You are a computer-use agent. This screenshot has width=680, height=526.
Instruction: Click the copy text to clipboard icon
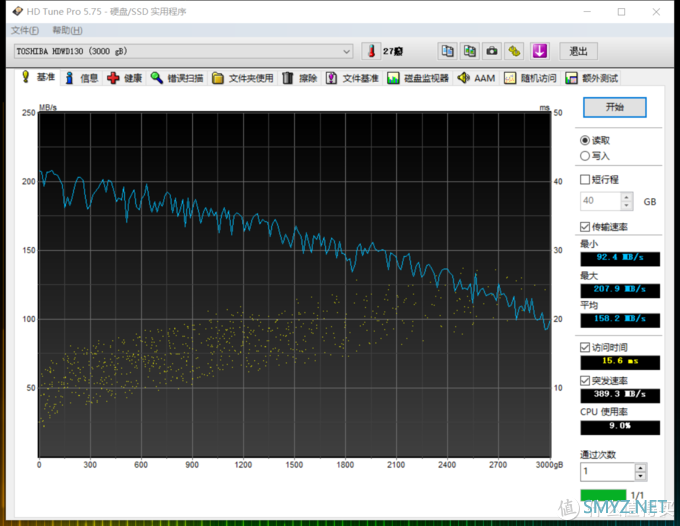(x=447, y=51)
